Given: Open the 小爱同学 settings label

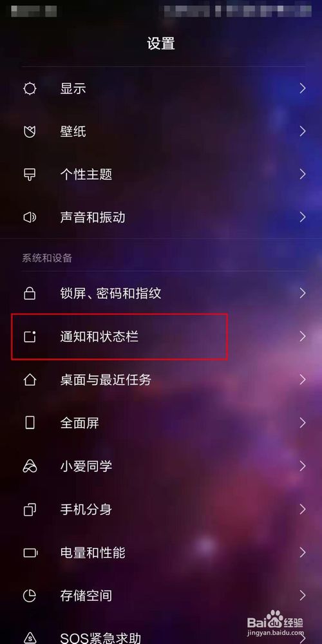Looking at the screenshot, I should tap(86, 466).
